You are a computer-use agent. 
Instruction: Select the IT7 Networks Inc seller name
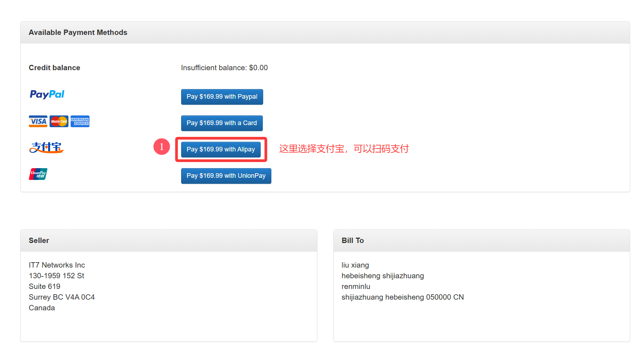point(57,265)
